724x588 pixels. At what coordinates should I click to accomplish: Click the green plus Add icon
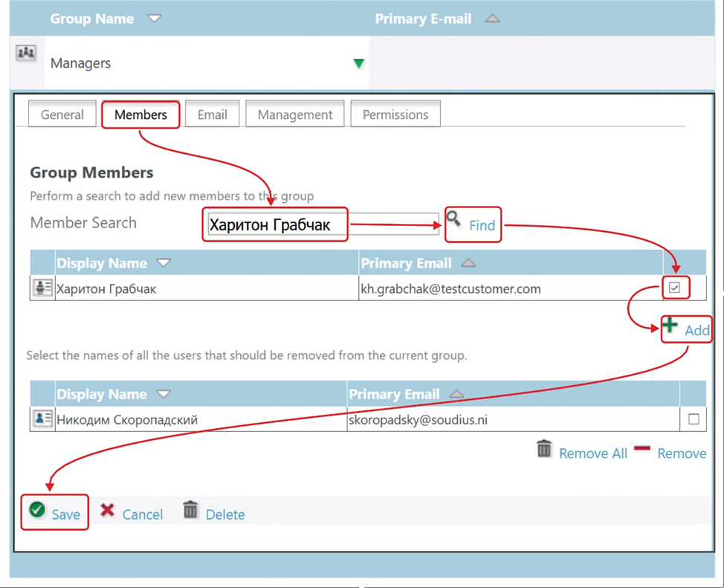tap(670, 326)
